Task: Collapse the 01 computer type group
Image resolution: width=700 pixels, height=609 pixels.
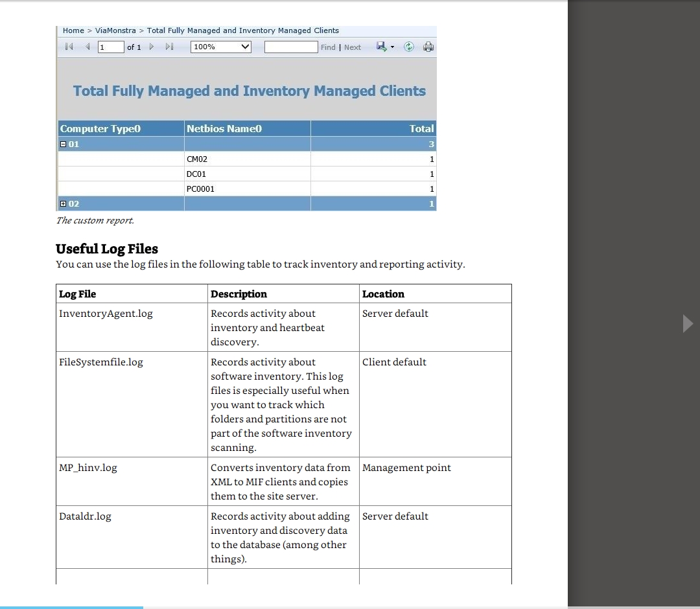Action: (63, 144)
